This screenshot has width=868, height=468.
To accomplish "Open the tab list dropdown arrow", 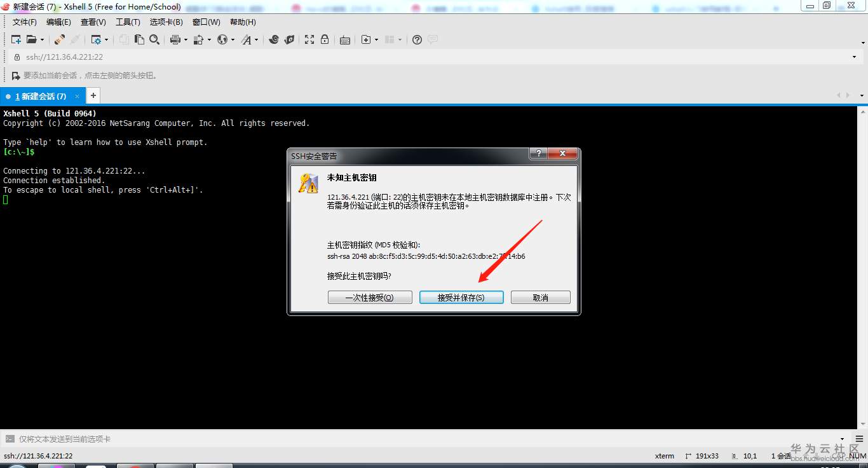I will [x=862, y=95].
